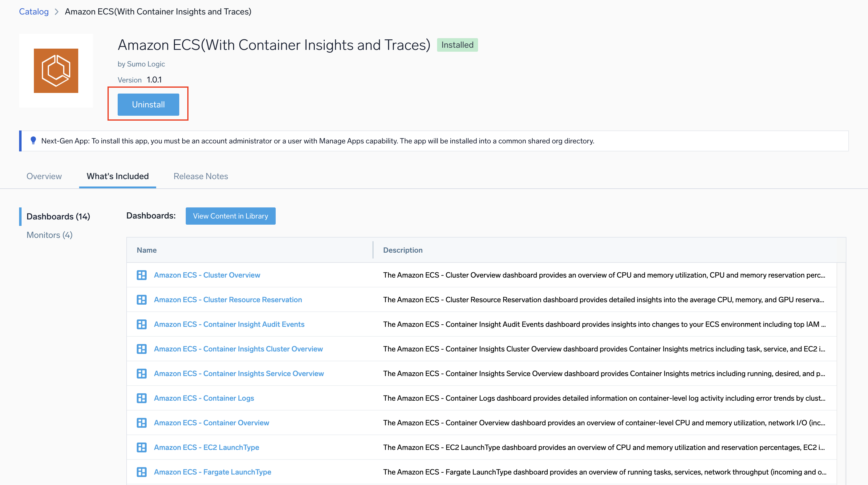The height and width of the screenshot is (485, 868).
Task: Open Amazon ECS - Container Insights Service Overview link
Action: click(239, 373)
